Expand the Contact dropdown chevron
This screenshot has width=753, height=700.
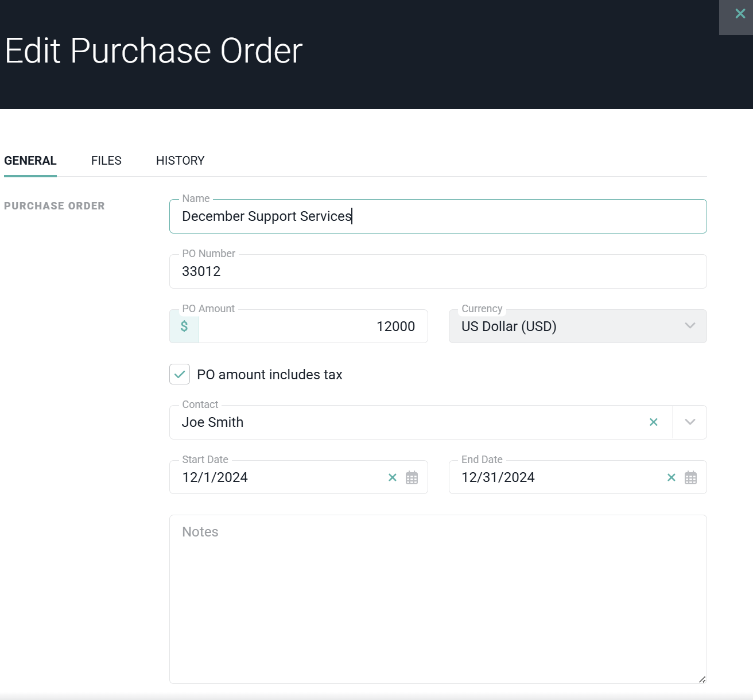pyautogui.click(x=690, y=422)
